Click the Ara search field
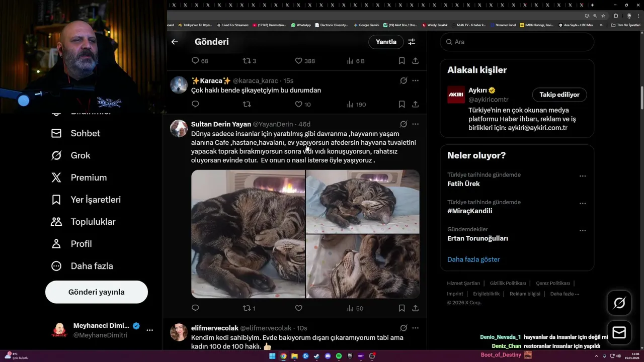The image size is (644, 362). tap(517, 42)
